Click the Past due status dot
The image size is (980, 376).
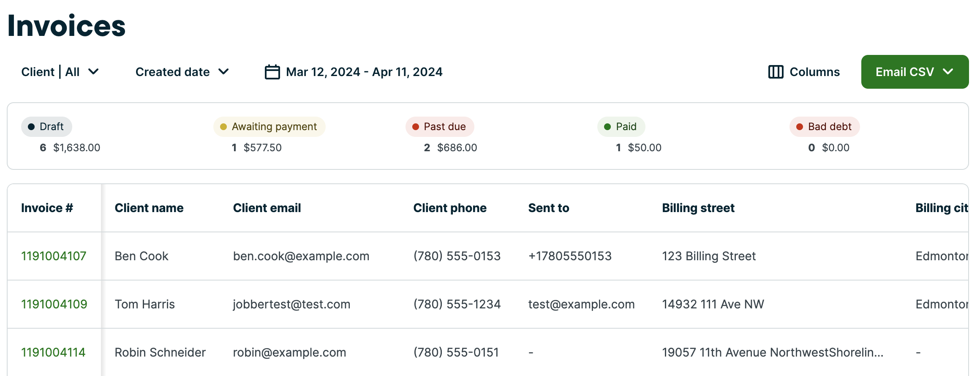point(416,126)
